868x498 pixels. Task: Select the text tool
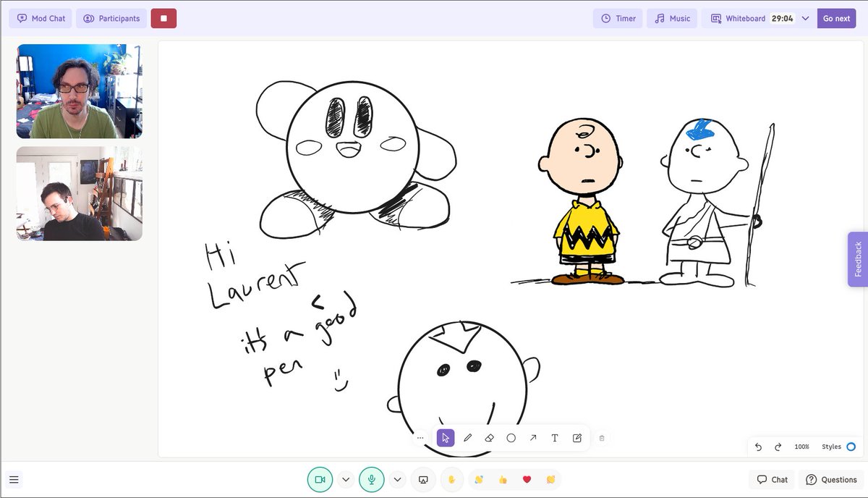pyautogui.click(x=555, y=438)
